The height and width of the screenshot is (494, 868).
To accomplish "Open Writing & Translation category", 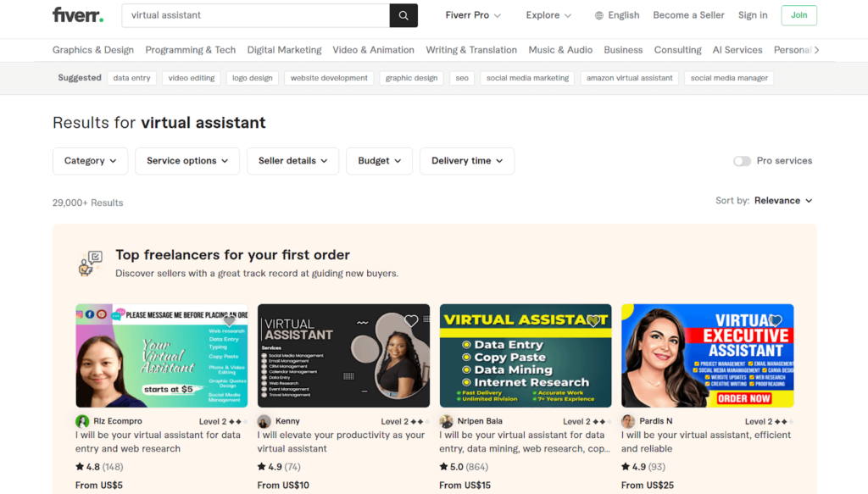I will (471, 50).
